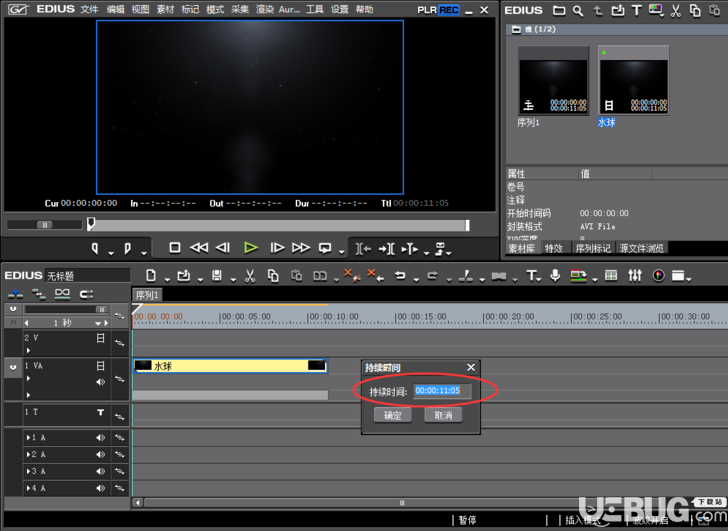The width and height of the screenshot is (728, 531).
Task: Expand the 2 V track
Action: click(28, 350)
